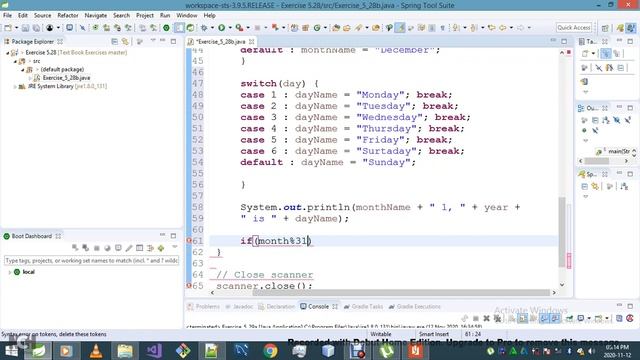Image resolution: width=640 pixels, height=360 pixels.
Task: Switch to the Javadoc tab
Action: (x=239, y=307)
